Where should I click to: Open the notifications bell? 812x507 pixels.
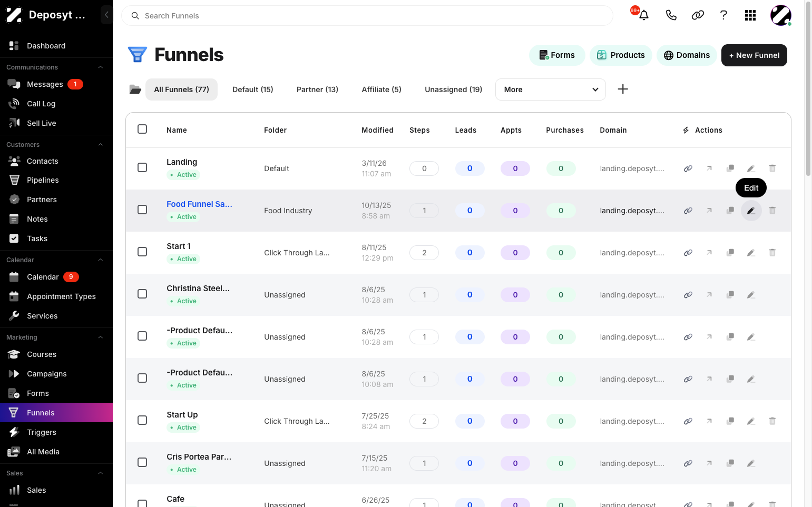pos(643,15)
